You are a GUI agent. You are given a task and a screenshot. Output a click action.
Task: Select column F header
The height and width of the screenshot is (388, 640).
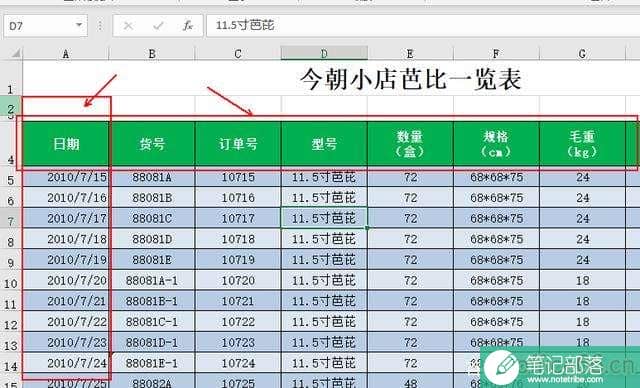click(x=496, y=54)
